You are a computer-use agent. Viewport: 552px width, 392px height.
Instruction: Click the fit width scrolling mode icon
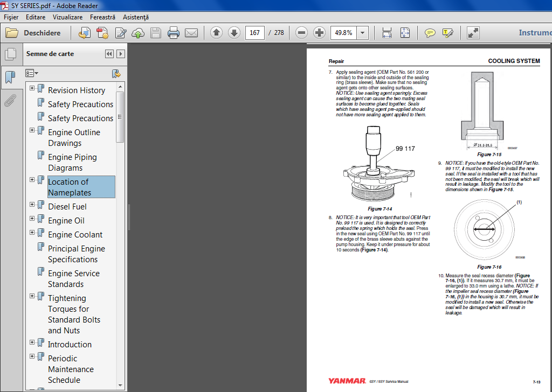(x=387, y=33)
